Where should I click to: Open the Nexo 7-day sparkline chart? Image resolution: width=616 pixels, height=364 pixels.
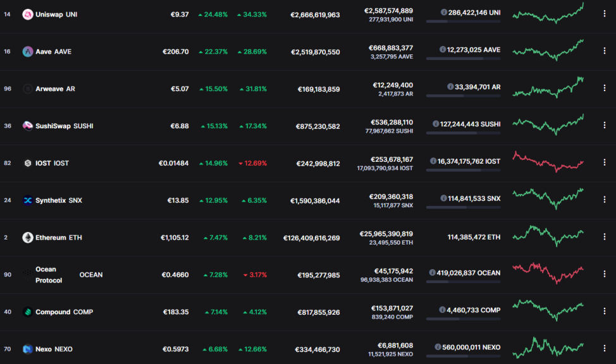[548, 348]
